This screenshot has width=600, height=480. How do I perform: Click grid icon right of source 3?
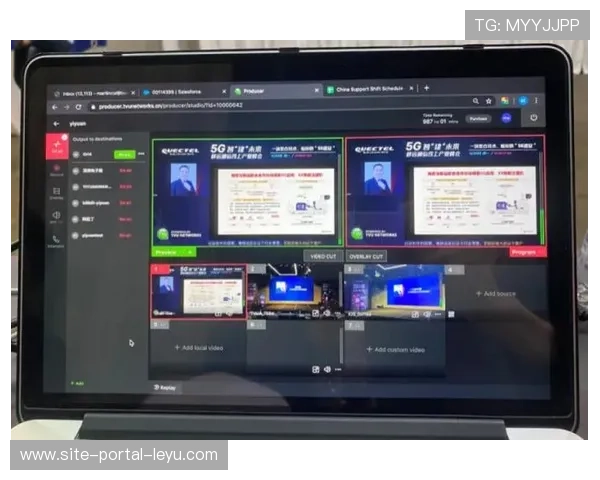coord(452,314)
